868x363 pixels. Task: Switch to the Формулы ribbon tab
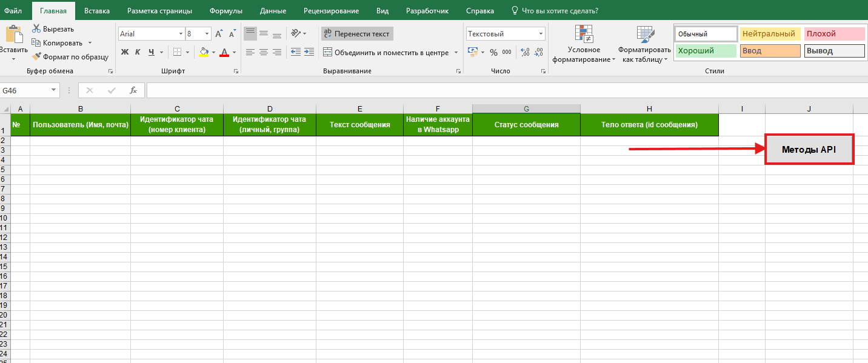point(225,11)
